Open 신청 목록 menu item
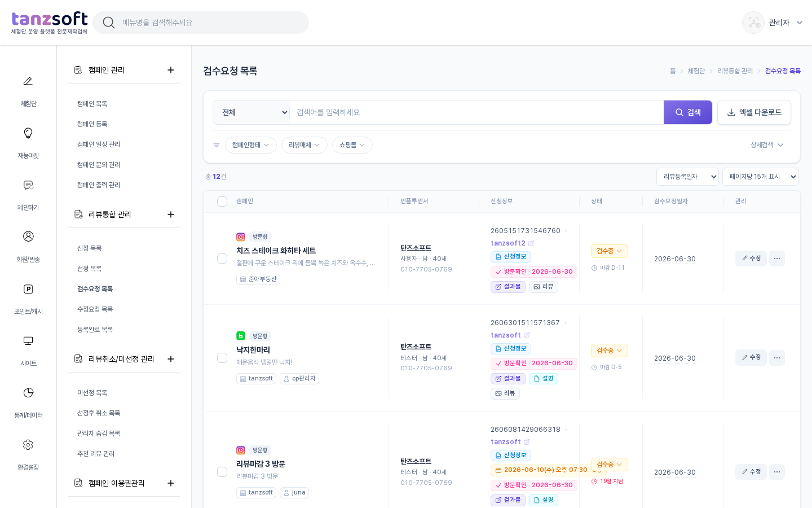 90,248
